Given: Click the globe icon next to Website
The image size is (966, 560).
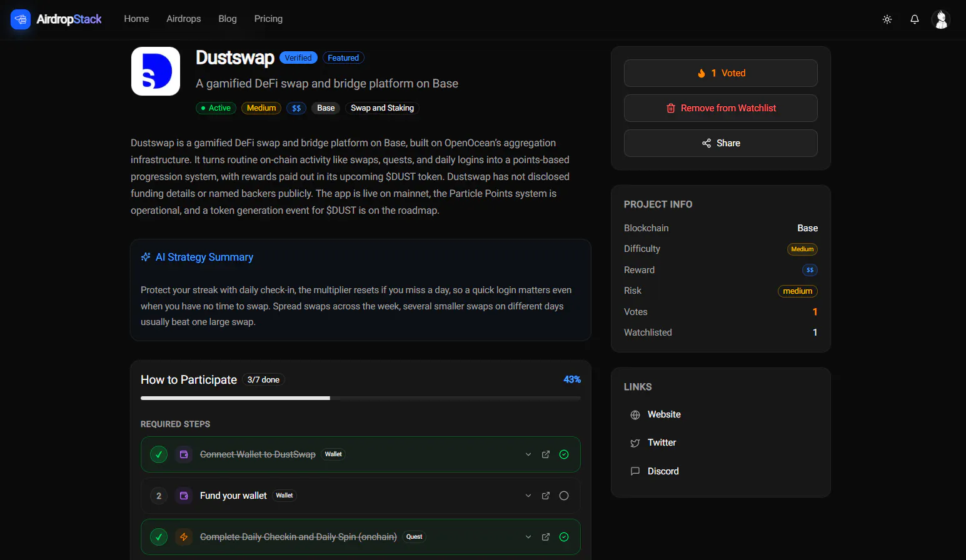Looking at the screenshot, I should click(x=635, y=415).
